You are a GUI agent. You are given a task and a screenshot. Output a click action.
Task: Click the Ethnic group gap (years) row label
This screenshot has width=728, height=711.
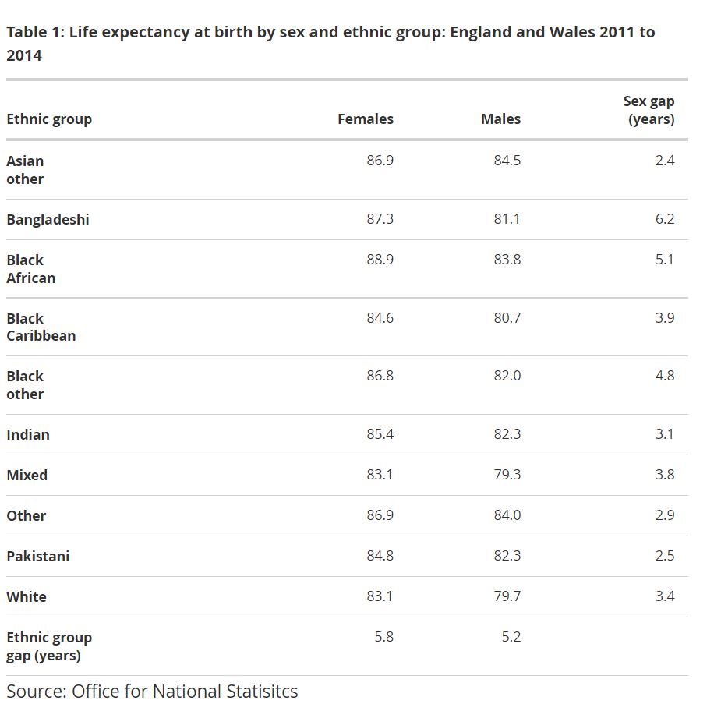pyautogui.click(x=49, y=646)
